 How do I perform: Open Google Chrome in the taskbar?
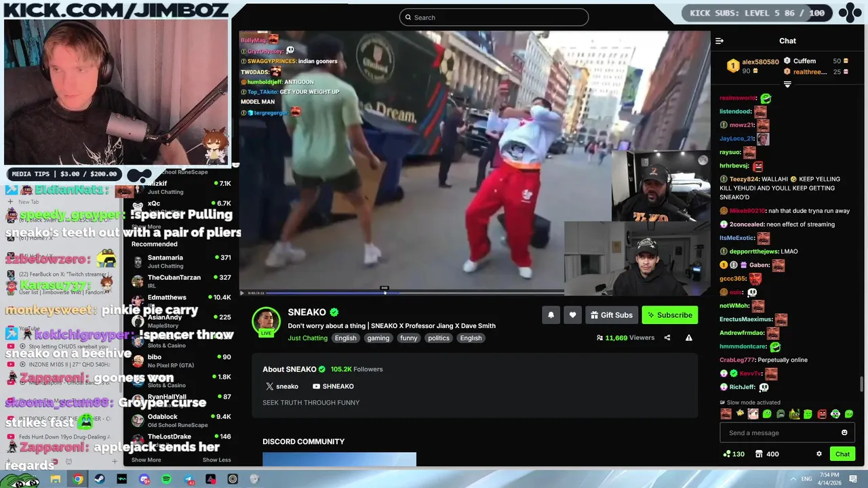click(78, 479)
